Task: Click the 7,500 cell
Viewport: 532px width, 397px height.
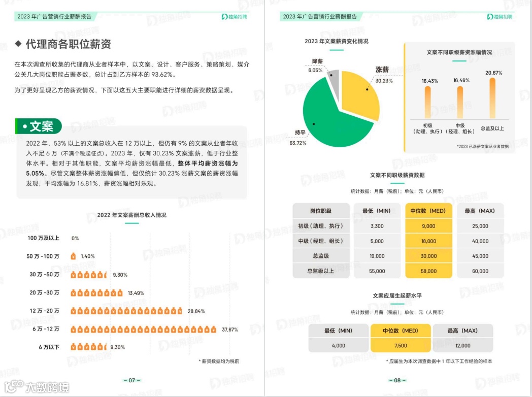Action: coord(401,345)
